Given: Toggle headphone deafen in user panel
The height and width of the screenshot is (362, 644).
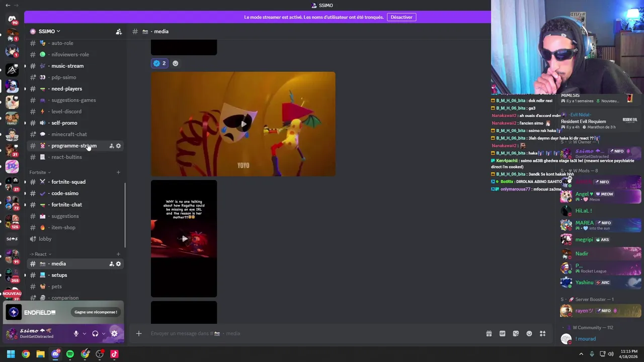Looking at the screenshot, I should pos(95,333).
